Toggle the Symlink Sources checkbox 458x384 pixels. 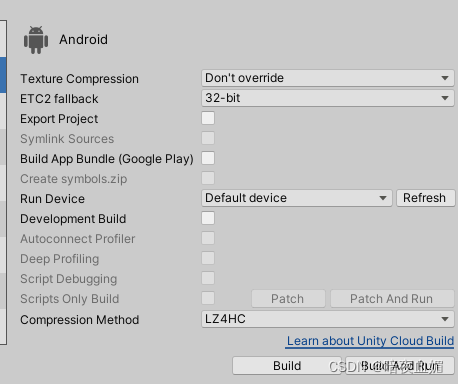tap(208, 138)
